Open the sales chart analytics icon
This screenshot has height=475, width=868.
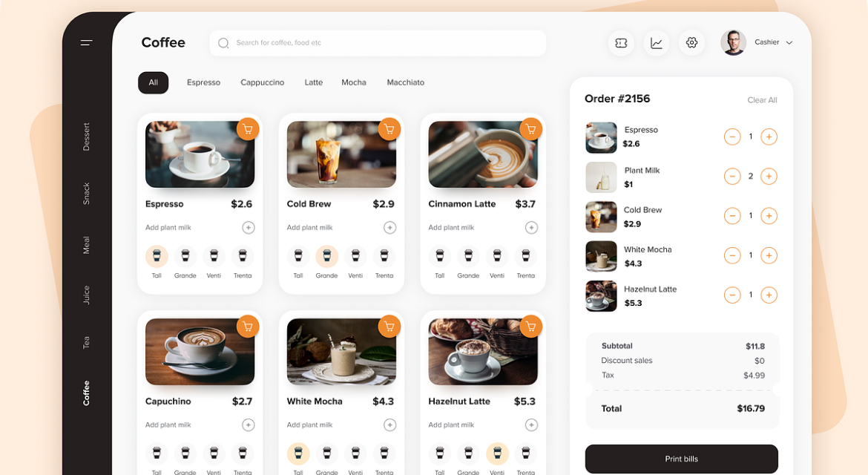coord(657,42)
